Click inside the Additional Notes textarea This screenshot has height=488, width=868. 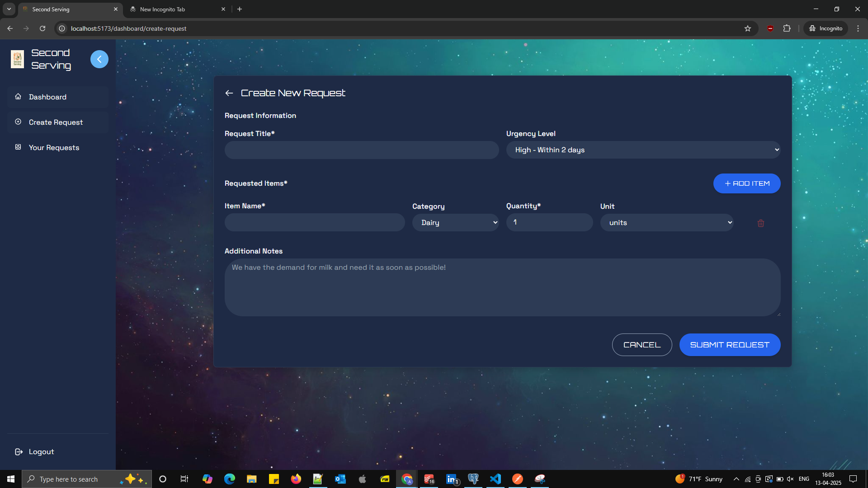pos(502,287)
